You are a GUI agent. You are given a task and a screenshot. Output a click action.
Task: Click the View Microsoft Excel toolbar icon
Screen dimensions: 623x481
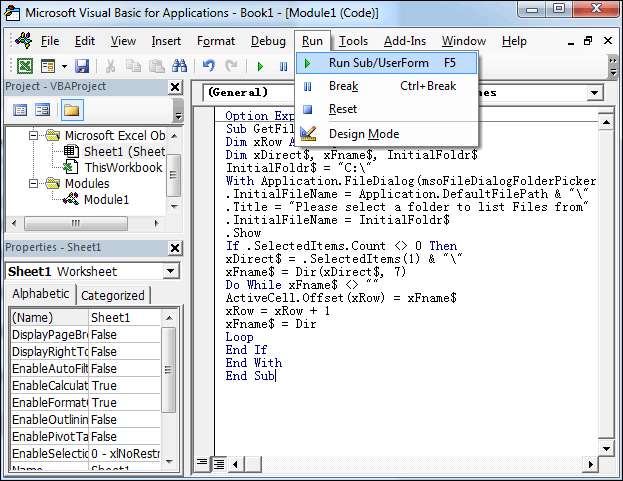[22, 66]
